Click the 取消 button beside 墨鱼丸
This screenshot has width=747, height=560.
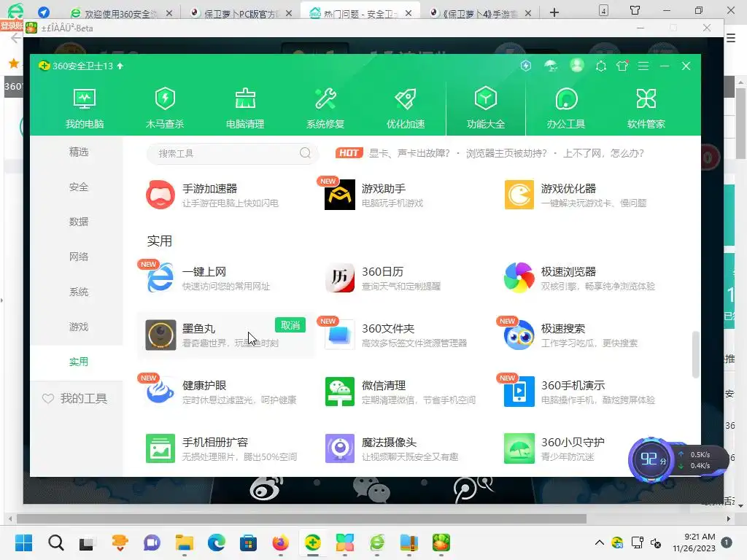290,325
